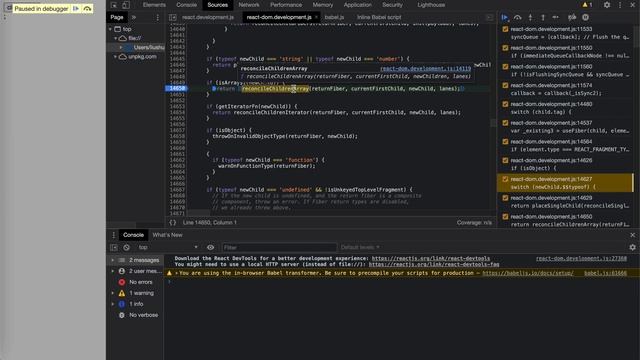Open the reactjs.org react-devtools link
This screenshot has width=640, height=360.
(431, 258)
